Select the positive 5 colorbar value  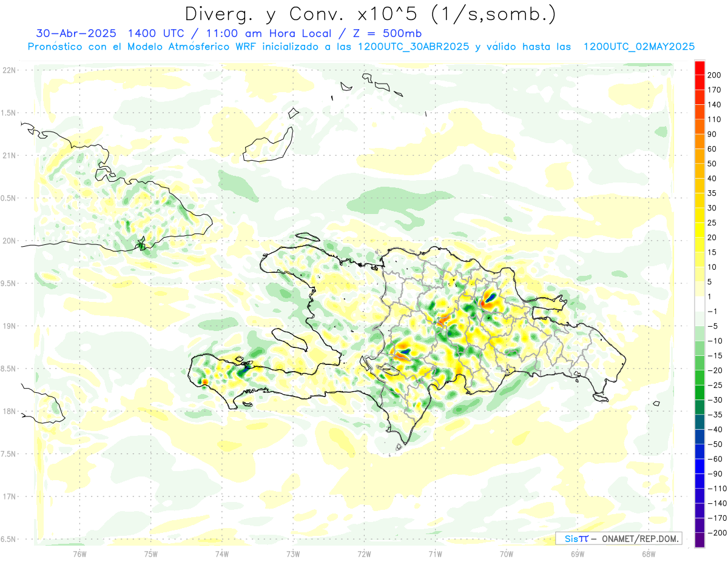tap(710, 282)
